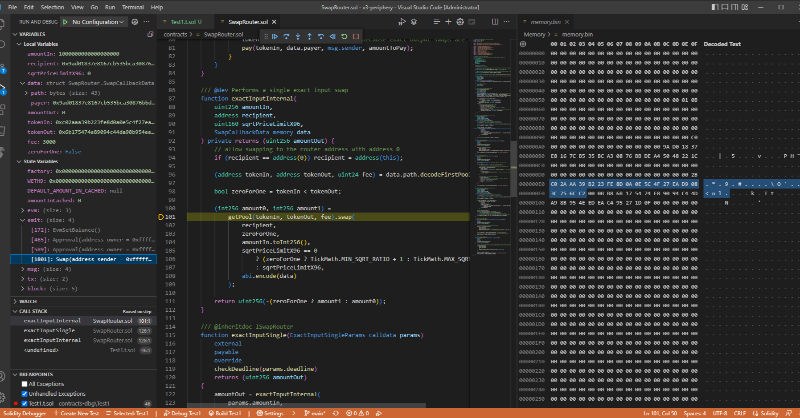
Task: Select the [1001]: Swap emit entry
Action: coord(83,259)
